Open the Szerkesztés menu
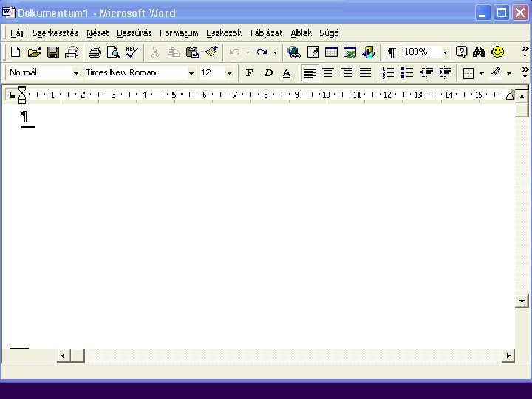 tap(55, 33)
